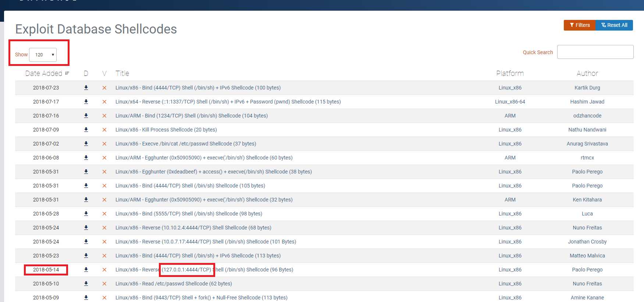Image resolution: width=644 pixels, height=302 pixels.
Task: Click the Reset All button
Action: (x=614, y=25)
